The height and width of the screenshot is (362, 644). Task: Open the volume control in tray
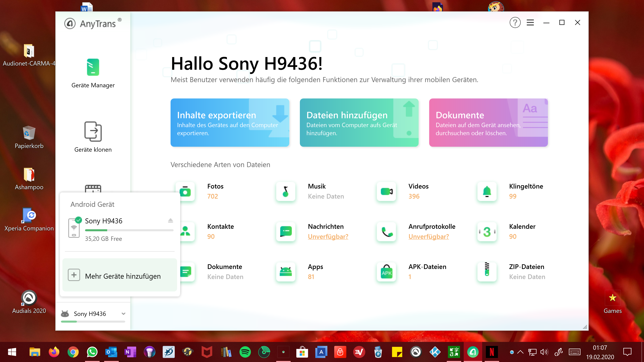pyautogui.click(x=544, y=352)
